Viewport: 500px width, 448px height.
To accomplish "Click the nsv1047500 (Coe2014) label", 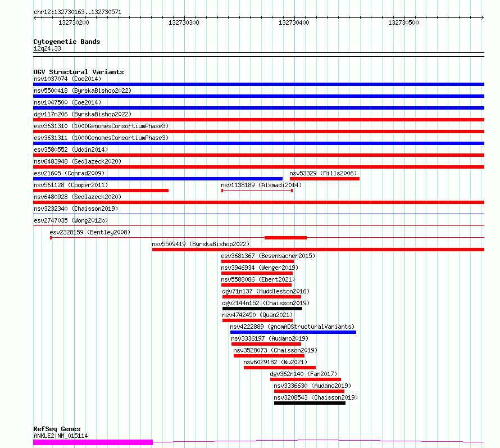I will click(67, 102).
